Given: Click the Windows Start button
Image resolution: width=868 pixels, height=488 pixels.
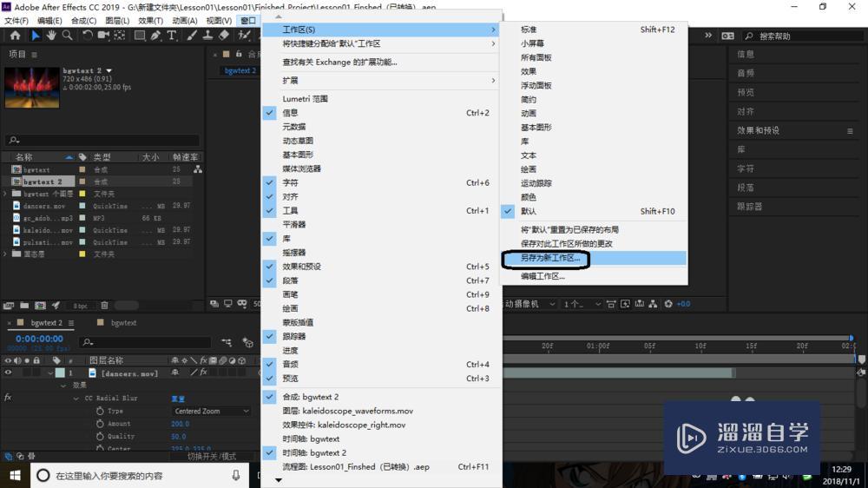Looking at the screenshot, I should click(x=15, y=475).
